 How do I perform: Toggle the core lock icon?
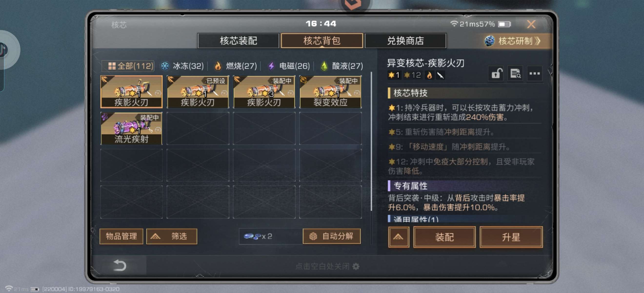(496, 74)
